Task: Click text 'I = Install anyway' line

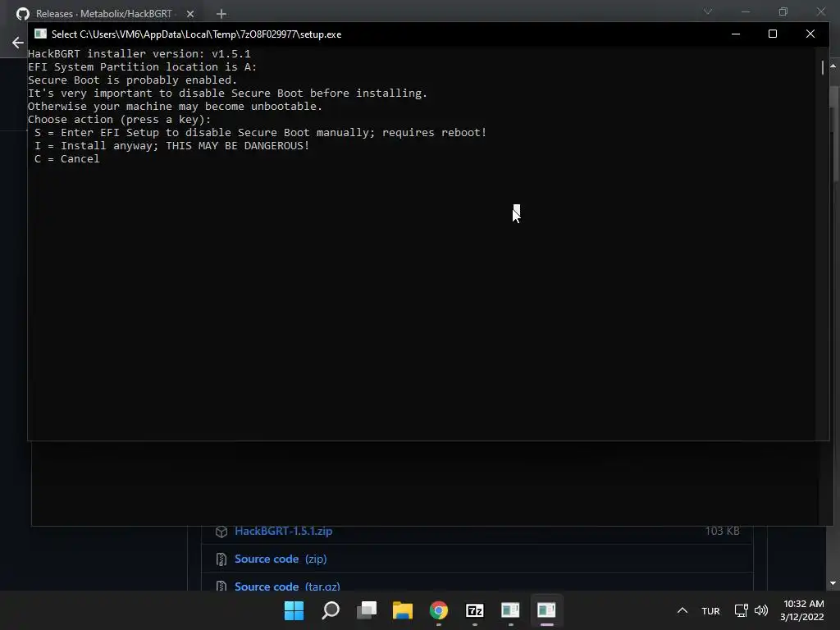Action: 171,146
